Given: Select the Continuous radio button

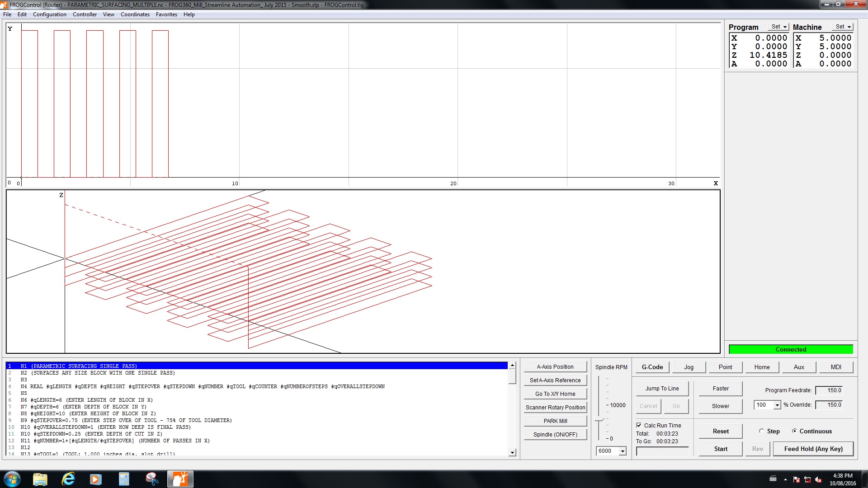Looking at the screenshot, I should click(794, 431).
